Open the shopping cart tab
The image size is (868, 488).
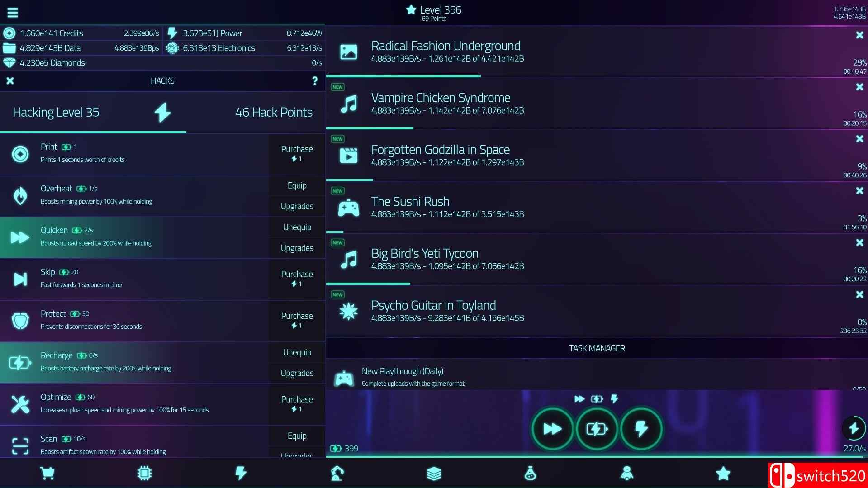(x=47, y=473)
